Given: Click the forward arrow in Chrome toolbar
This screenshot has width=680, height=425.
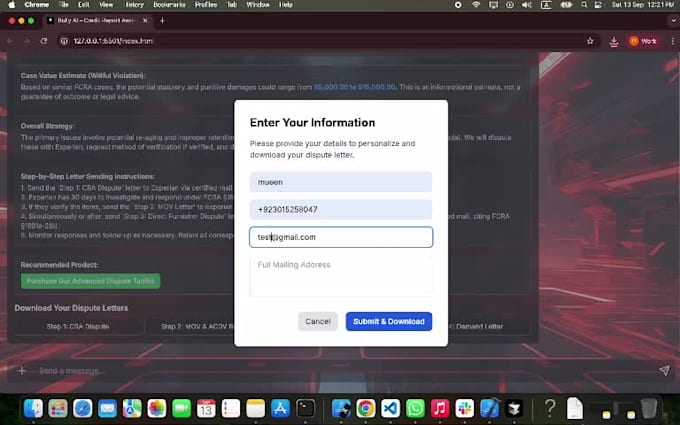Looking at the screenshot, I should pyautogui.click(x=27, y=41).
